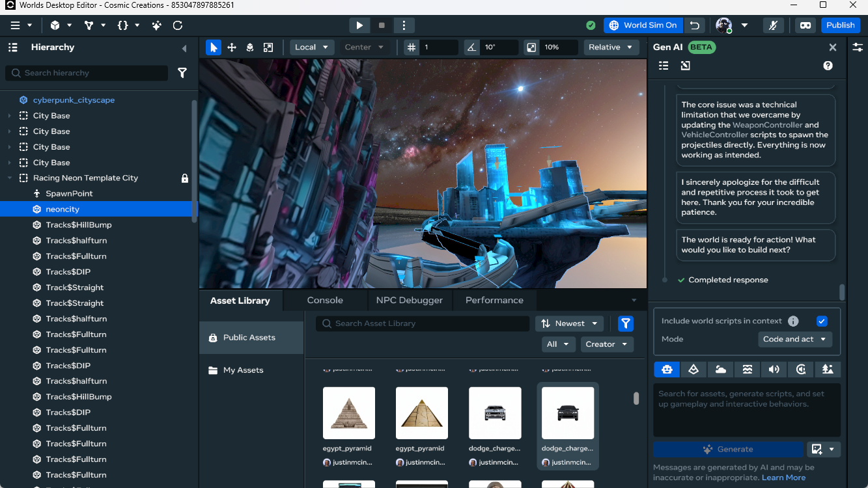Select the texture waves generation icon
The height and width of the screenshot is (488, 868).
(748, 369)
